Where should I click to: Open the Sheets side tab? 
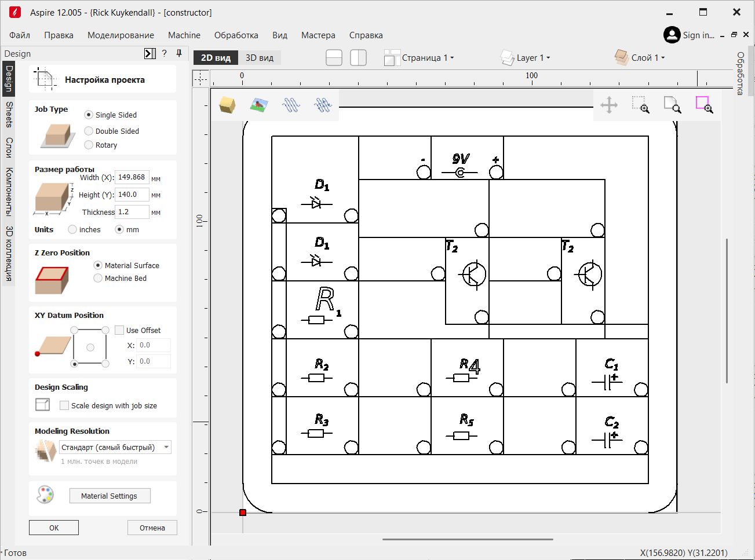pyautogui.click(x=9, y=114)
